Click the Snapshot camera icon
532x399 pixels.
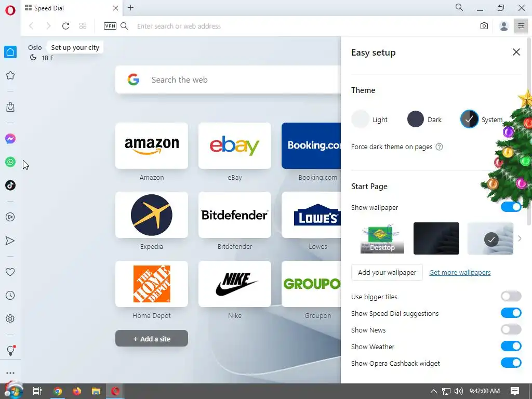pos(484,26)
